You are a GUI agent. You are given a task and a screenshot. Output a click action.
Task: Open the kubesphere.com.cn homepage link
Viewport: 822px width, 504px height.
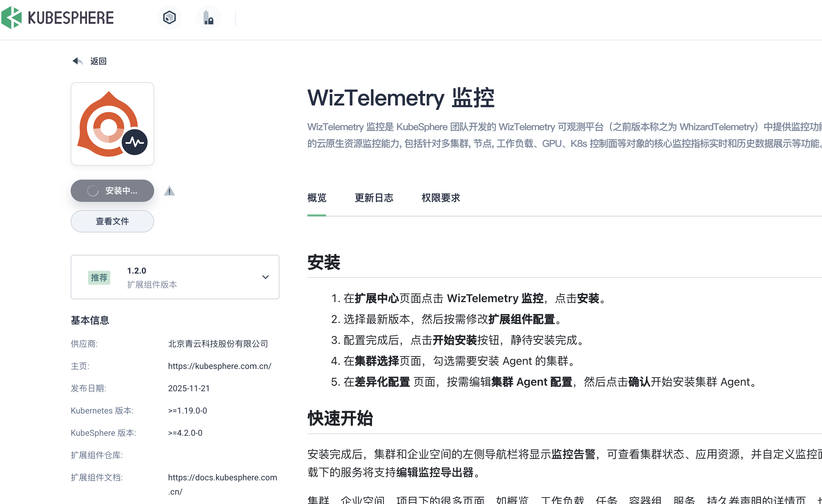[x=220, y=366]
